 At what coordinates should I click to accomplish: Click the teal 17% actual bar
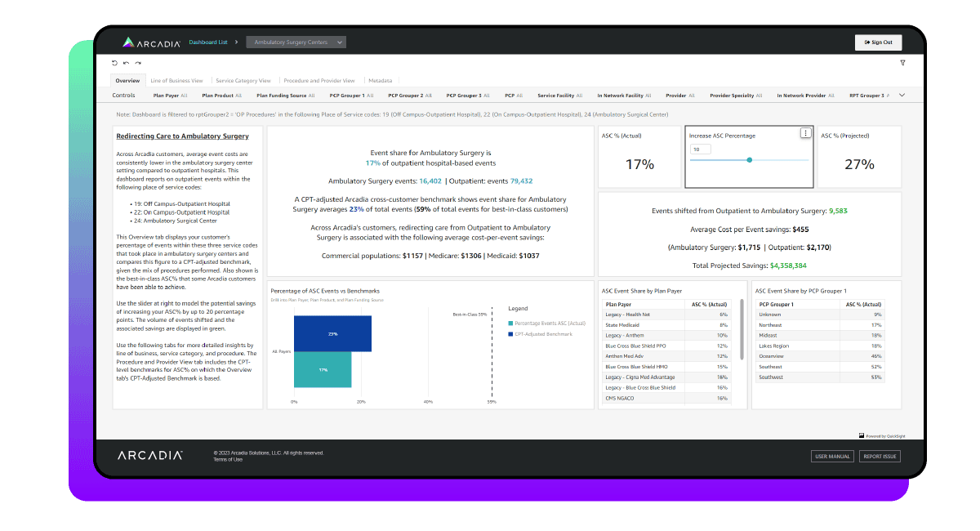tap(323, 370)
